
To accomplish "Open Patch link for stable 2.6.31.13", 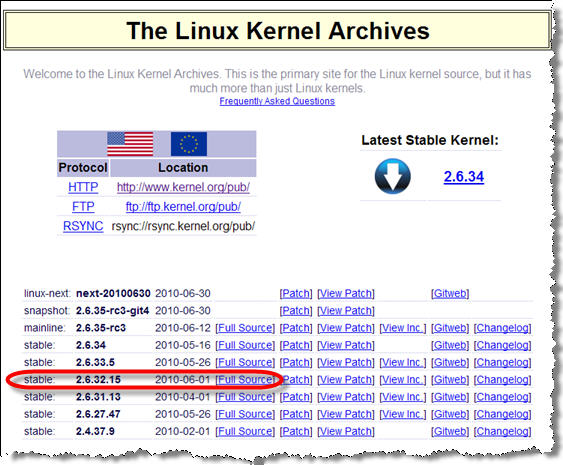I will (296, 397).
